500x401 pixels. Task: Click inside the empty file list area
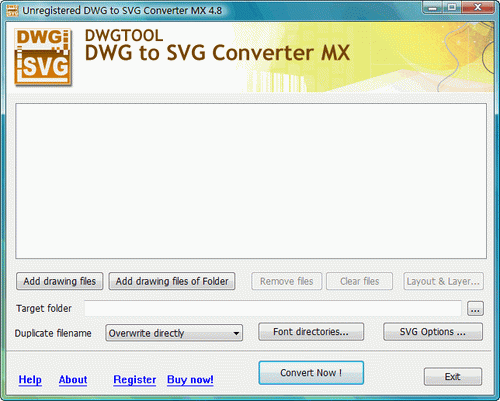point(251,181)
